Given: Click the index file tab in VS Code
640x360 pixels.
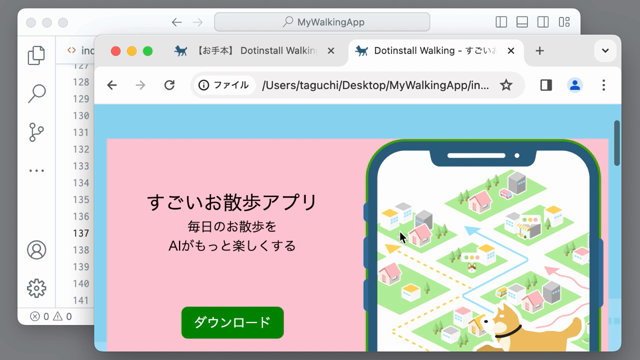Looking at the screenshot, I should tap(80, 51).
